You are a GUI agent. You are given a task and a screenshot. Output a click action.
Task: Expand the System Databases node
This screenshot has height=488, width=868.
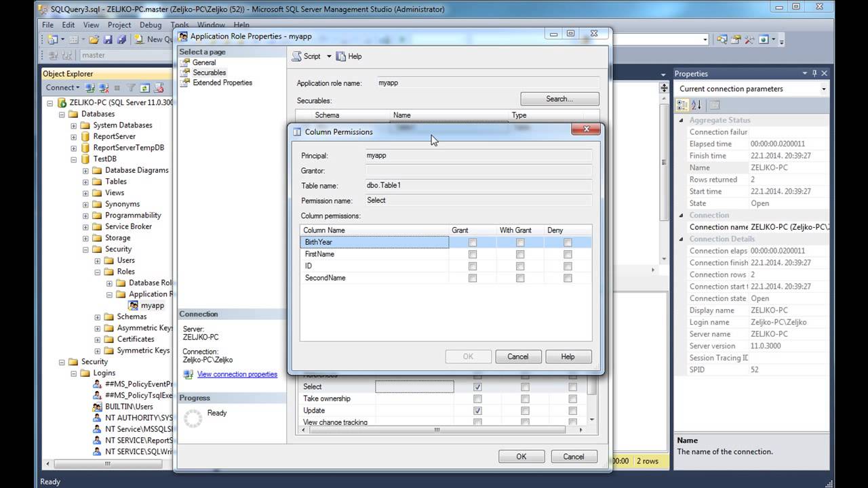74,125
